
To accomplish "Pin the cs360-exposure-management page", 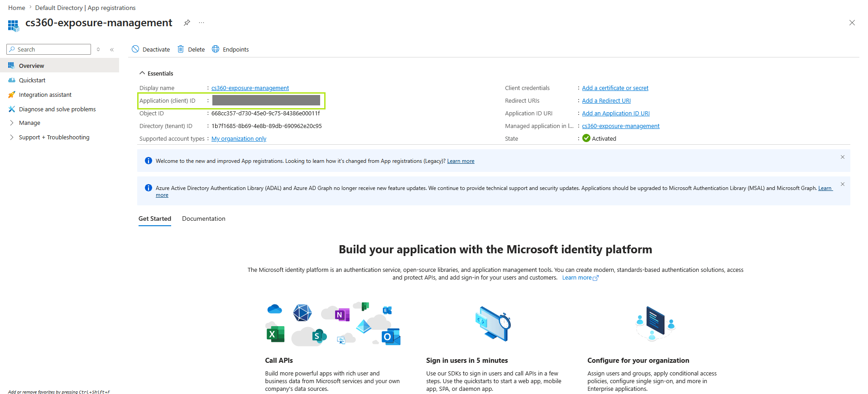I will point(187,23).
